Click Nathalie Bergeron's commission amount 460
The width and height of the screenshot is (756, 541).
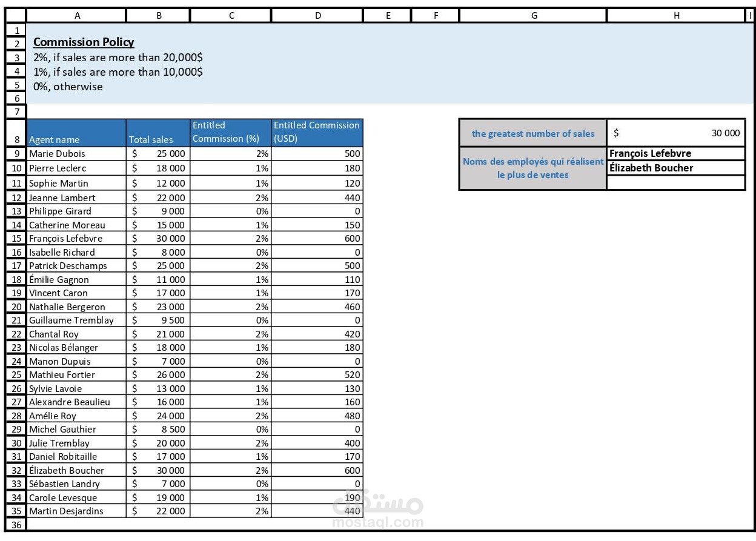(x=317, y=307)
